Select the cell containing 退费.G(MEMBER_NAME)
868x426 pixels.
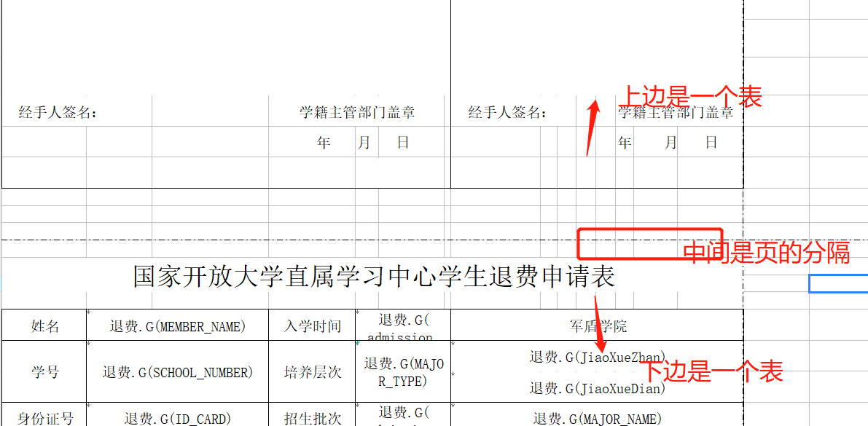pos(178,326)
